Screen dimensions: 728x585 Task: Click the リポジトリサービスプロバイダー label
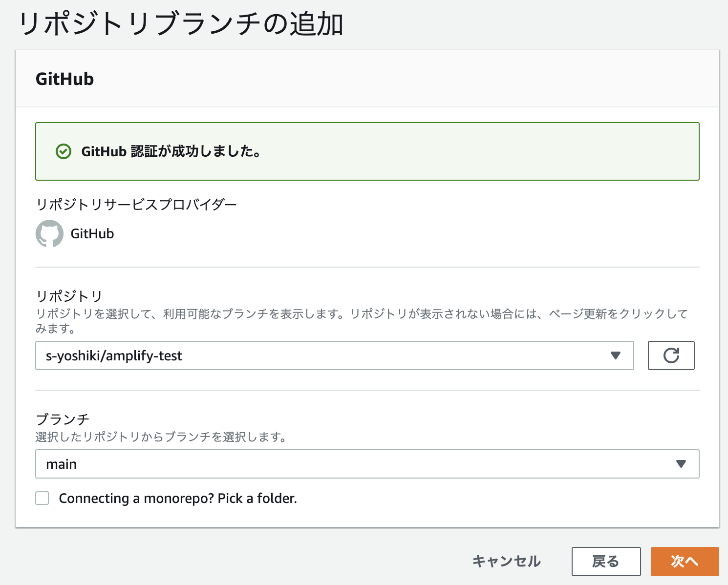[x=136, y=204]
